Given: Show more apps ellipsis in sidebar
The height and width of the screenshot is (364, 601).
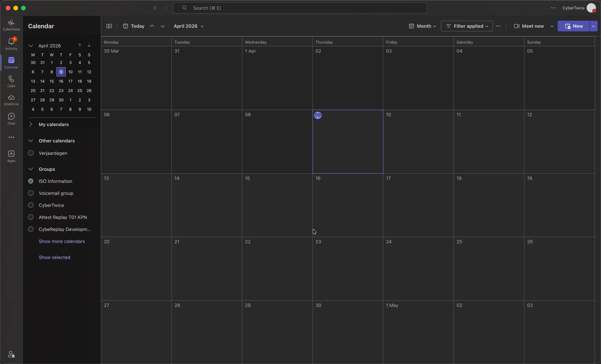Looking at the screenshot, I should pos(11,137).
